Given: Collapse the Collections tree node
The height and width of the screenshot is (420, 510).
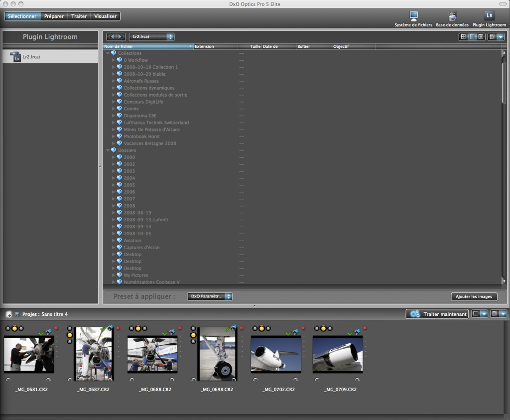Looking at the screenshot, I should coord(108,53).
